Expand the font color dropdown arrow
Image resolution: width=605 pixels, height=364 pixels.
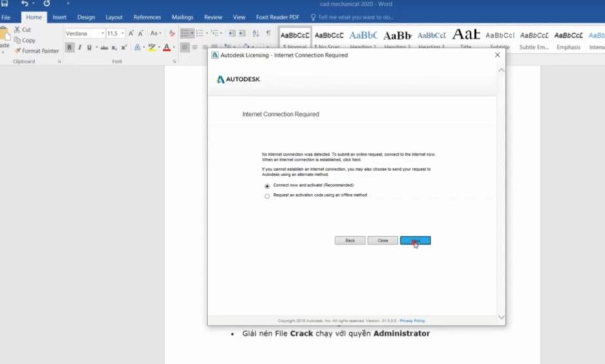pyautogui.click(x=174, y=48)
